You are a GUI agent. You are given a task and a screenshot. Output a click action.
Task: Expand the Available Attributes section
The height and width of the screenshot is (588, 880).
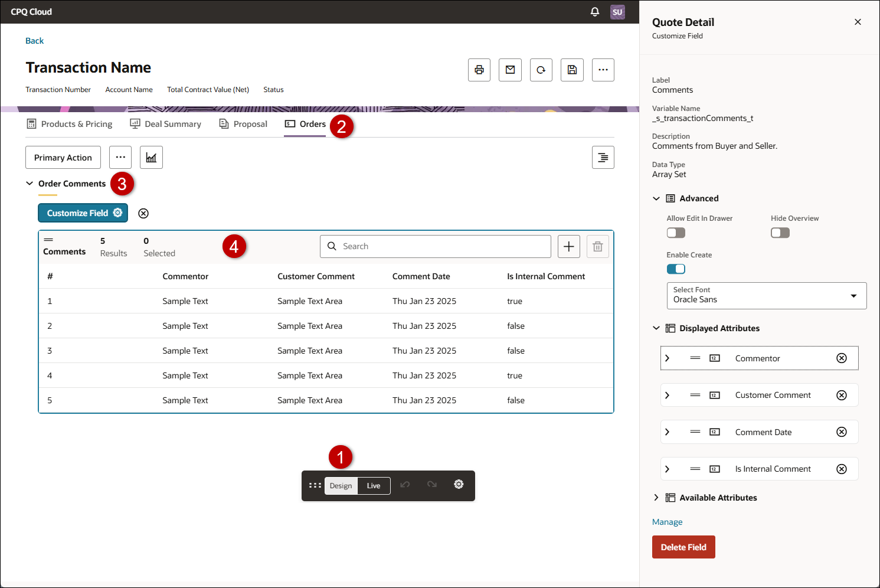point(656,498)
